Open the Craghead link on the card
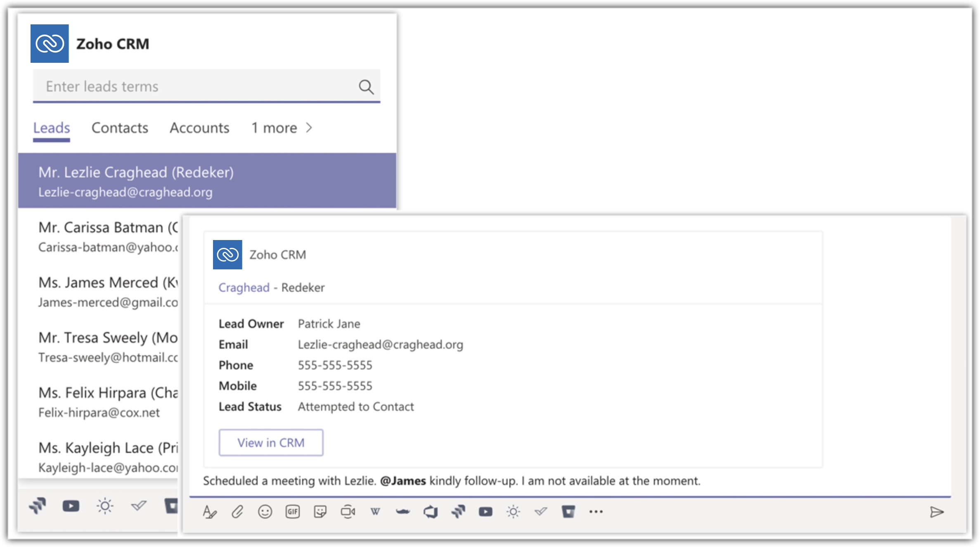 point(244,288)
